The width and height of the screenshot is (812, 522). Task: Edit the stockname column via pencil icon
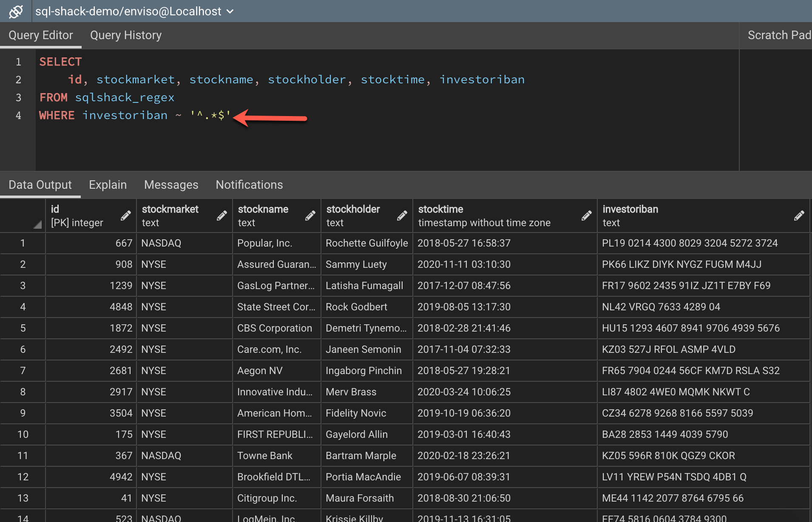[x=309, y=216]
